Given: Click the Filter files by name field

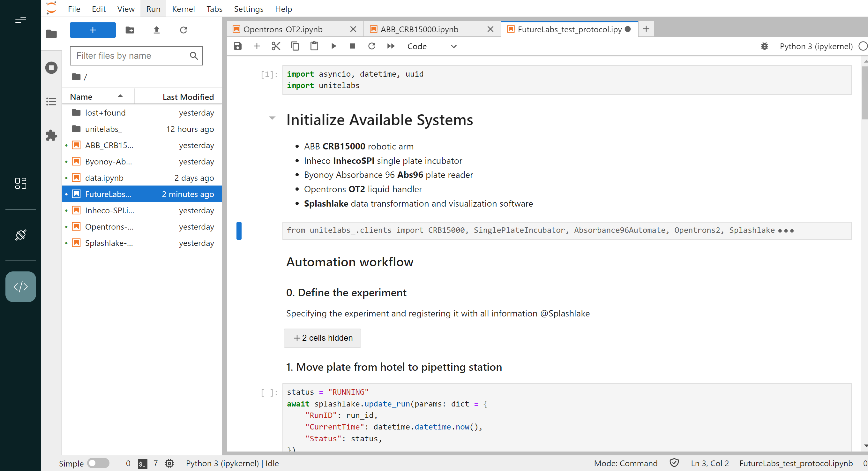Looking at the screenshot, I should click(136, 56).
